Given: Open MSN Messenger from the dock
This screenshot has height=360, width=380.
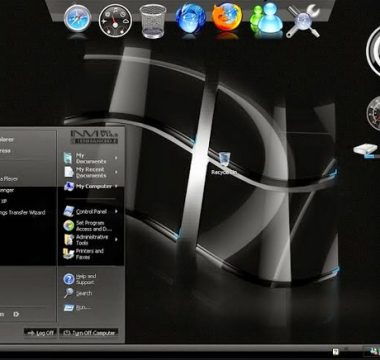Looking at the screenshot, I should pyautogui.click(x=266, y=18).
